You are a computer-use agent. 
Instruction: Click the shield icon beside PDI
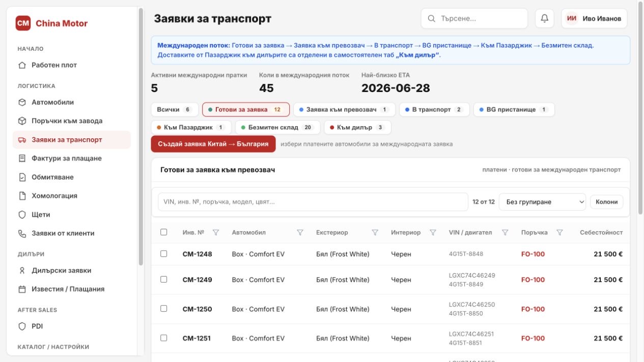coord(22,326)
